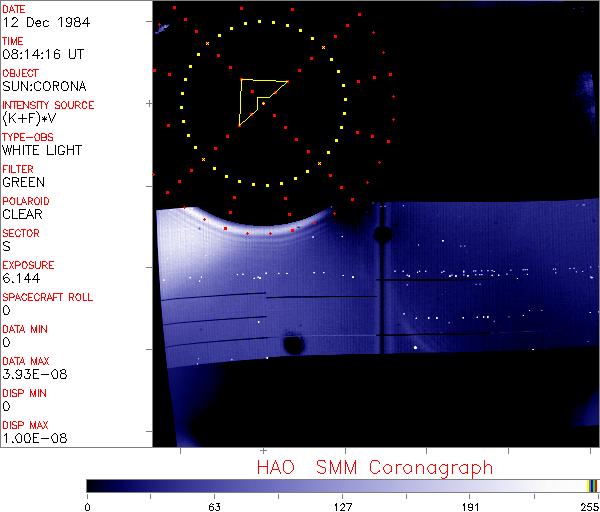The image size is (600, 512).
Task: Click the CLEAR polaroid value
Action: 23,214
